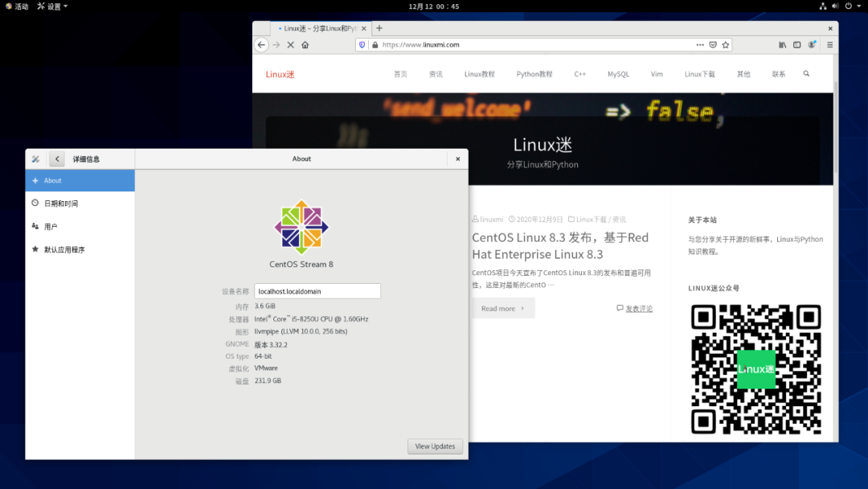Click the 设备名称 hostname field
This screenshot has width=868, height=489.
pos(317,291)
